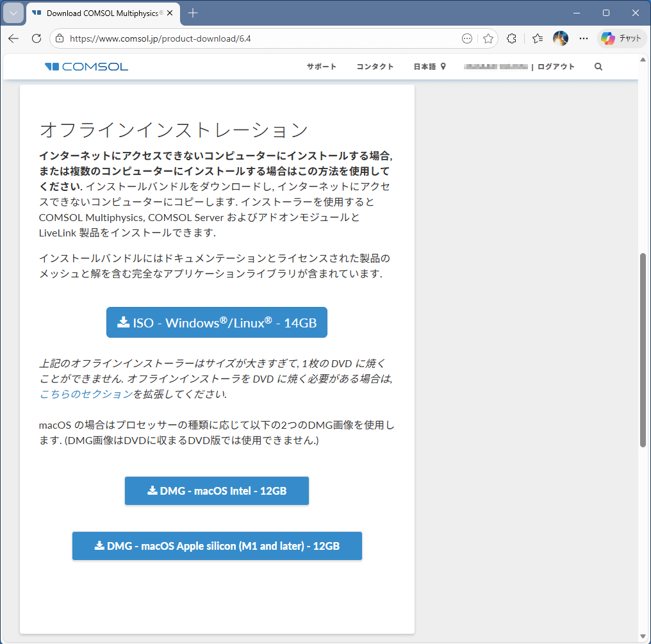Viewport: 651px width, 644px height.
Task: Reload the page with refresh icon
Action: (37, 38)
